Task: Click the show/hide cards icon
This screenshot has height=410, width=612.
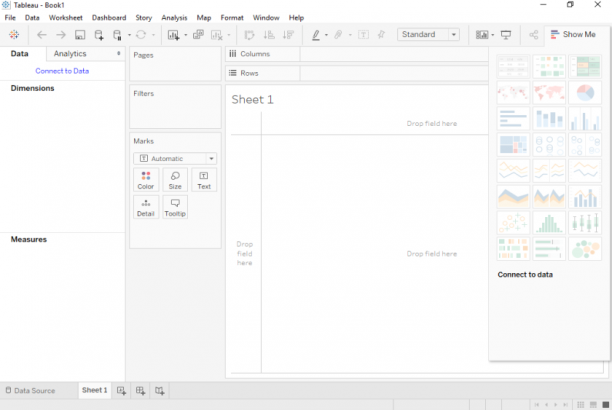Action: pyautogui.click(x=482, y=35)
